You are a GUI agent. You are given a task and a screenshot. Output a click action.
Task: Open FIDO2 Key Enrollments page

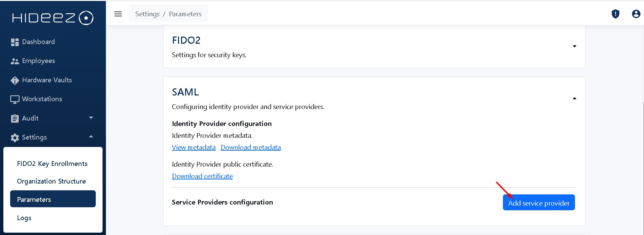(x=52, y=164)
